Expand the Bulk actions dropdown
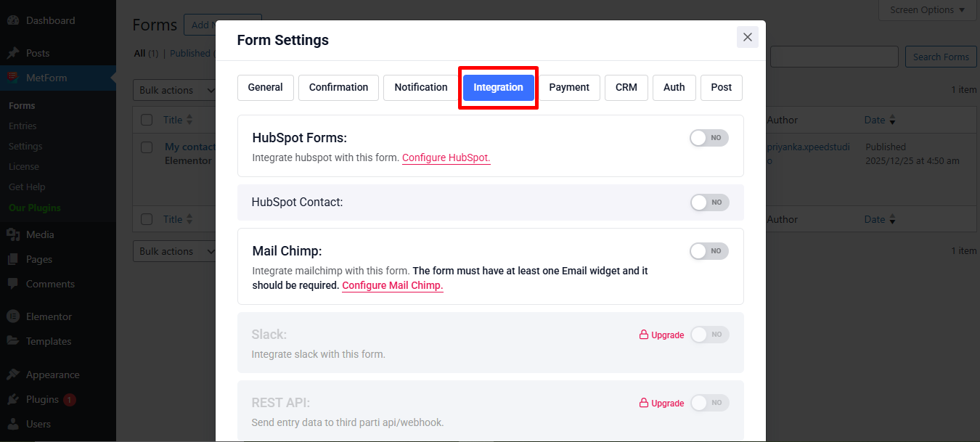Screen dimensions: 980x442 175,89
